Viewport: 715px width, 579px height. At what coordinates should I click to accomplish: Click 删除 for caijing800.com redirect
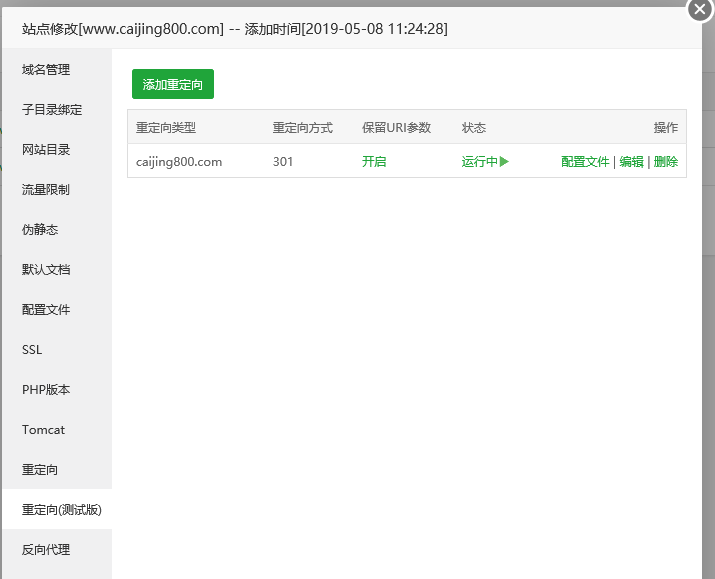[665, 161]
